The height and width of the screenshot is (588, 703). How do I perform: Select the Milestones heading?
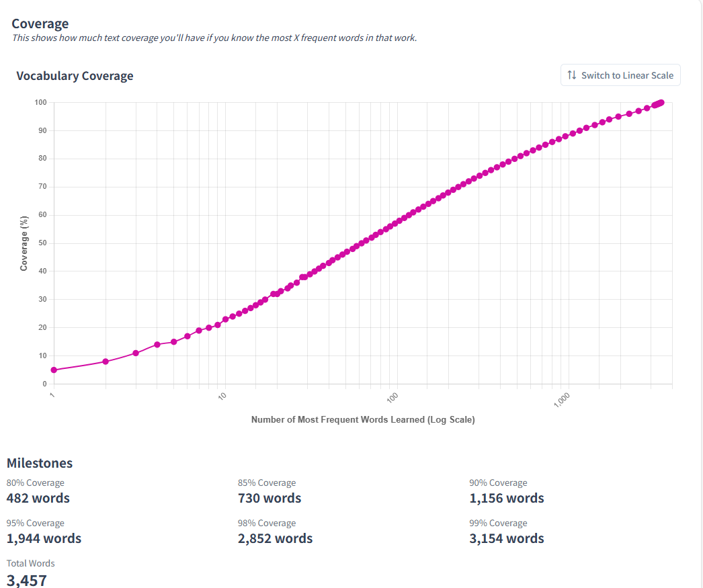coord(40,463)
